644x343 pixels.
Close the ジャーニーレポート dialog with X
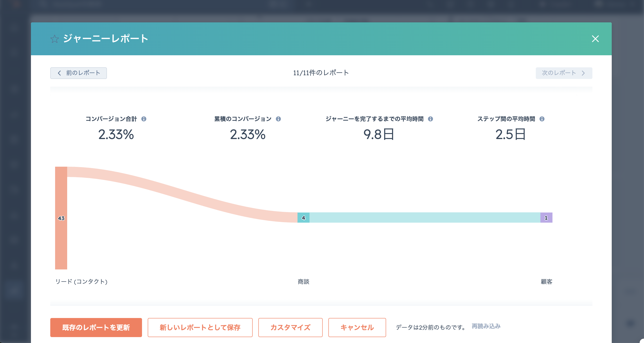(x=595, y=39)
